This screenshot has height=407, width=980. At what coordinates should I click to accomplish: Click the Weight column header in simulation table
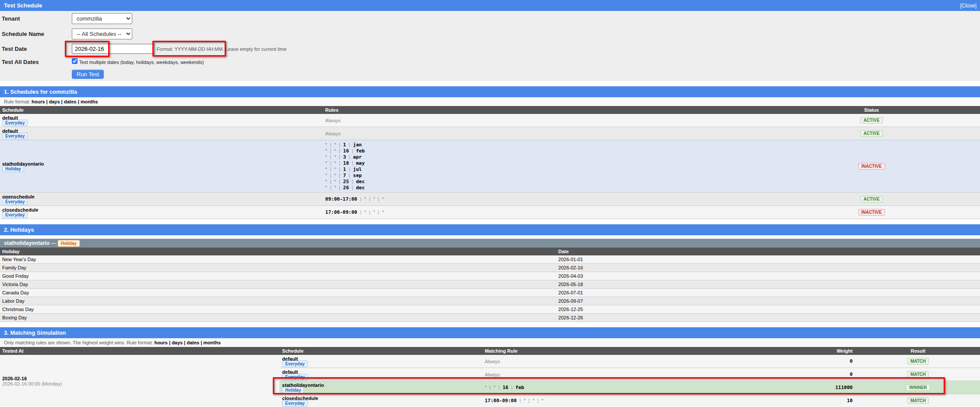[844, 351]
